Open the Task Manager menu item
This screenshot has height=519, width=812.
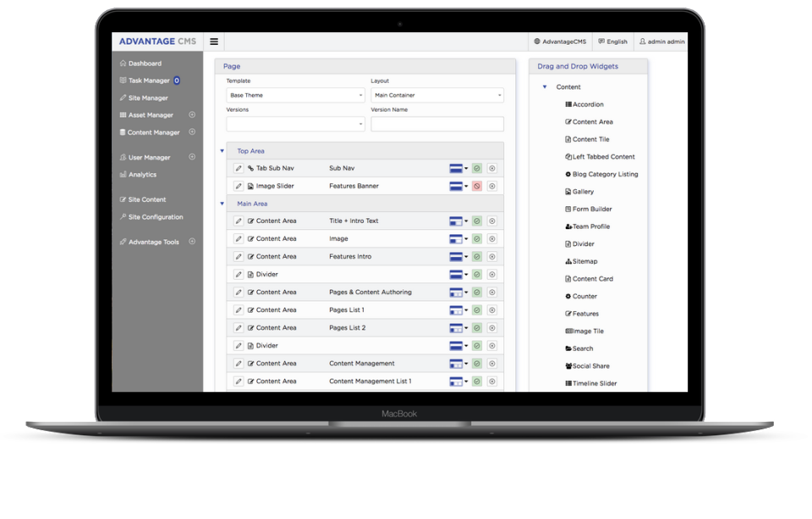(x=149, y=80)
